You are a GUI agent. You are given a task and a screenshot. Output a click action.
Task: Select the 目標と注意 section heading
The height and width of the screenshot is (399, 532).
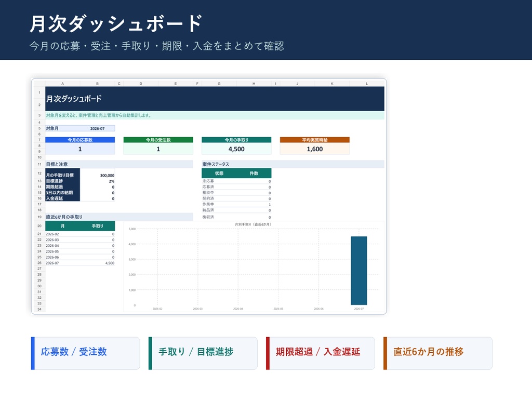(119, 164)
